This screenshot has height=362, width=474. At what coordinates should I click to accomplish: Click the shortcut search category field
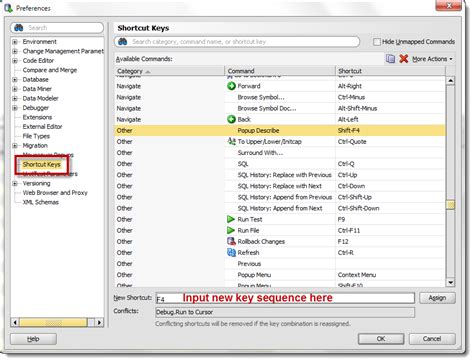[x=237, y=42]
